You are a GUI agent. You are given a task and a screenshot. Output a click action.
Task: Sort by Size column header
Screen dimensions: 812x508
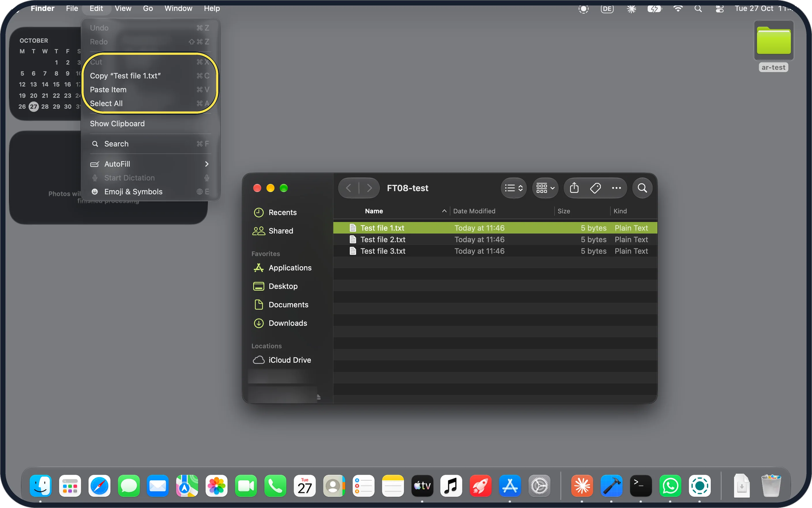tap(563, 211)
